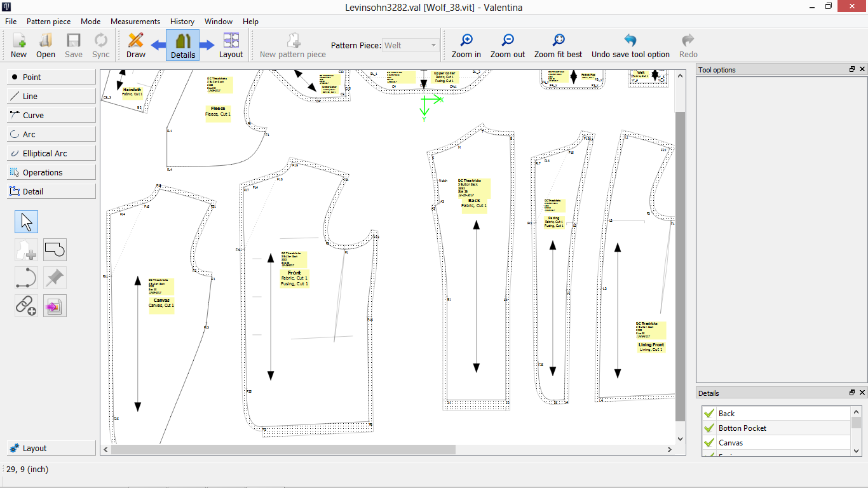Switch to Draw mode in toolbar
Image resolution: width=868 pixels, height=488 pixels.
(135, 45)
